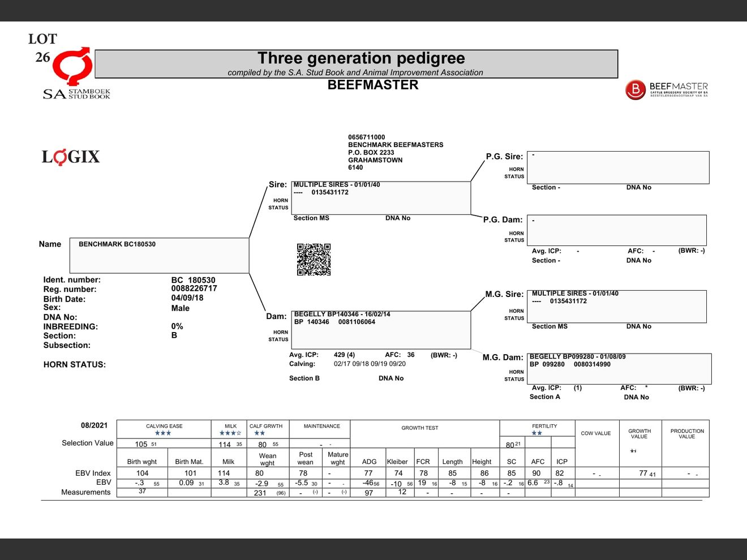Image resolution: width=747 pixels, height=560 pixels.
Task: Select the M.G. Sire box
Action: (619, 306)
